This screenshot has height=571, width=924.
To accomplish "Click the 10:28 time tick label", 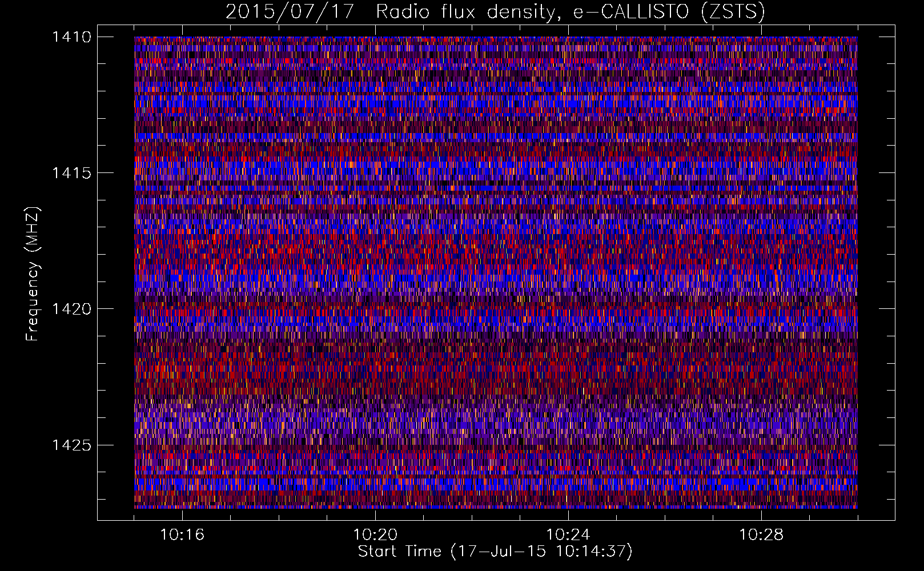I will coord(761,535).
